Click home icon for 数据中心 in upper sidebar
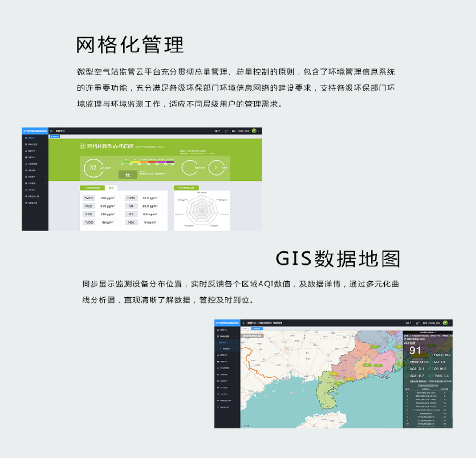This screenshot has width=476, height=458. [26, 138]
